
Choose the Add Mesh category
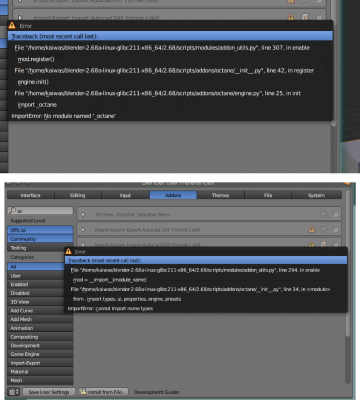[40, 319]
